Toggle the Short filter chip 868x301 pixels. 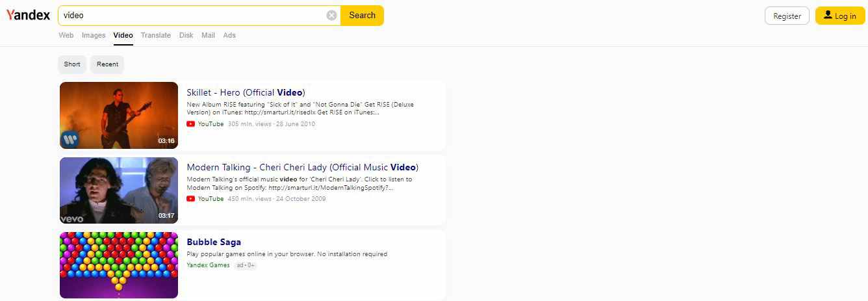click(x=72, y=64)
